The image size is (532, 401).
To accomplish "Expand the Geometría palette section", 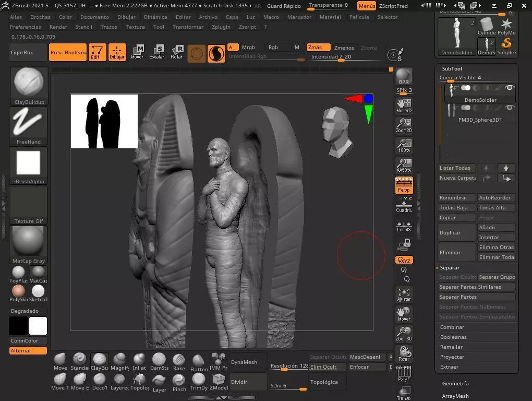I will pyautogui.click(x=455, y=384).
